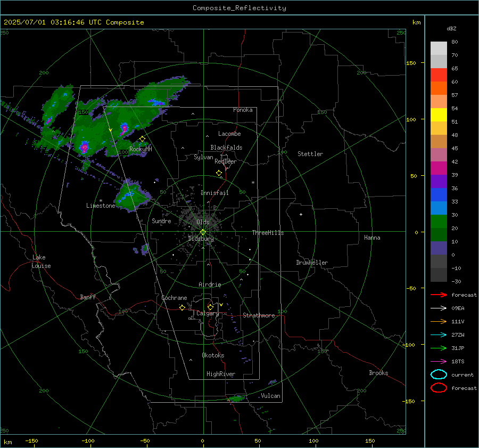
Task: Click the yellow diamond marker above Calgary label
Action: 210,307
